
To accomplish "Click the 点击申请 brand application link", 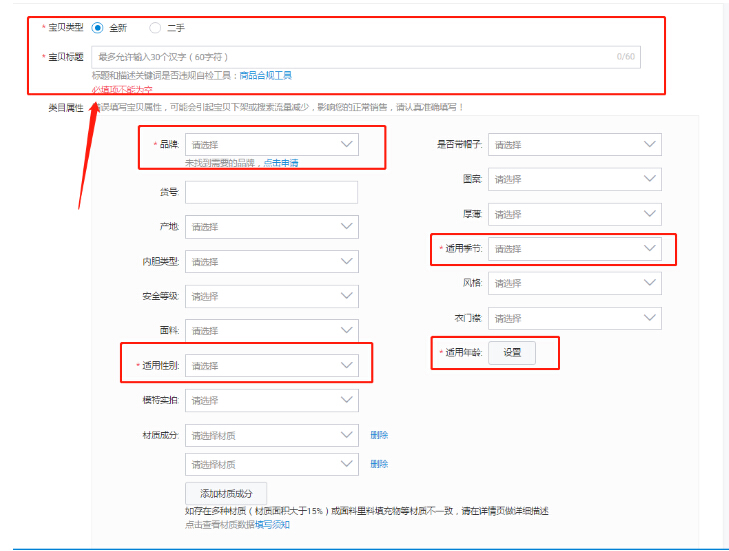I will tap(280, 162).
